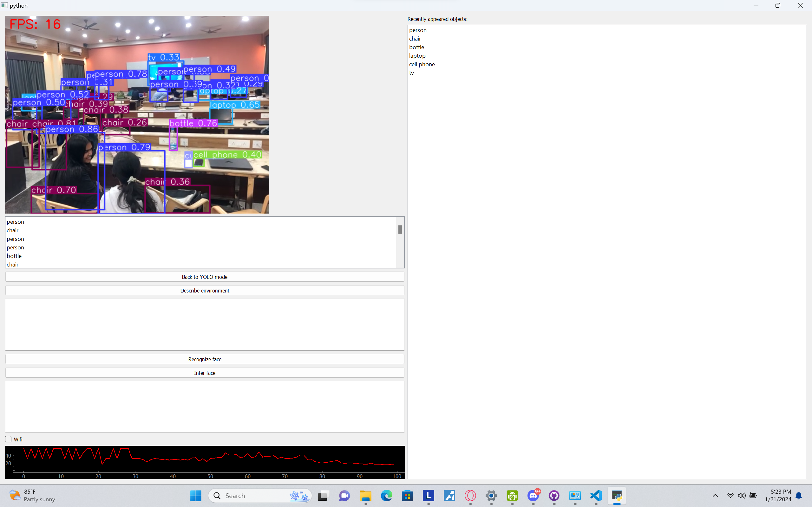Open Android Studio taskbar icon

(512, 496)
